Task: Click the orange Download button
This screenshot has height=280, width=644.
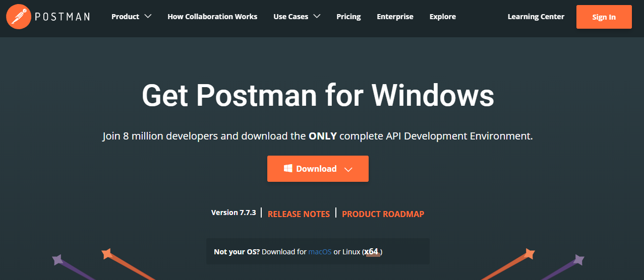Action: pos(318,169)
